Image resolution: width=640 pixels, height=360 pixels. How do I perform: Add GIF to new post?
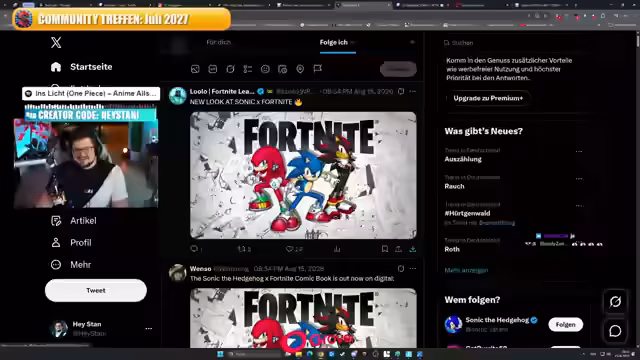213,69
